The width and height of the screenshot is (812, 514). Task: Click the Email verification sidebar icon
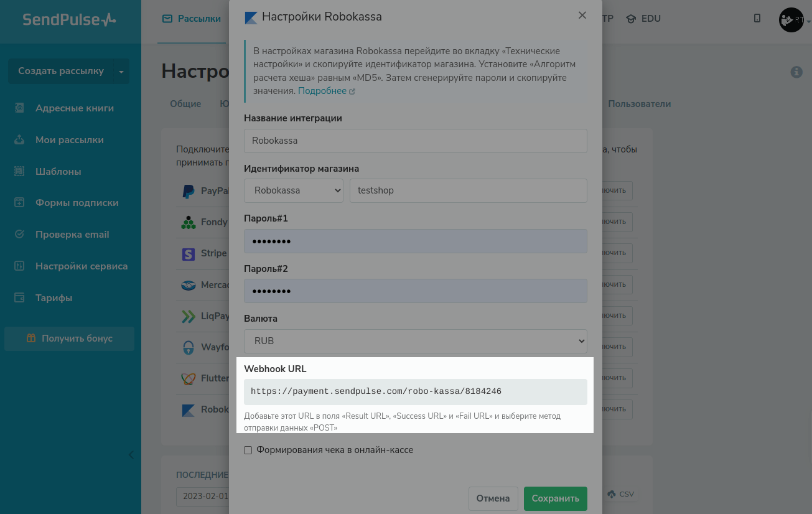[19, 235]
